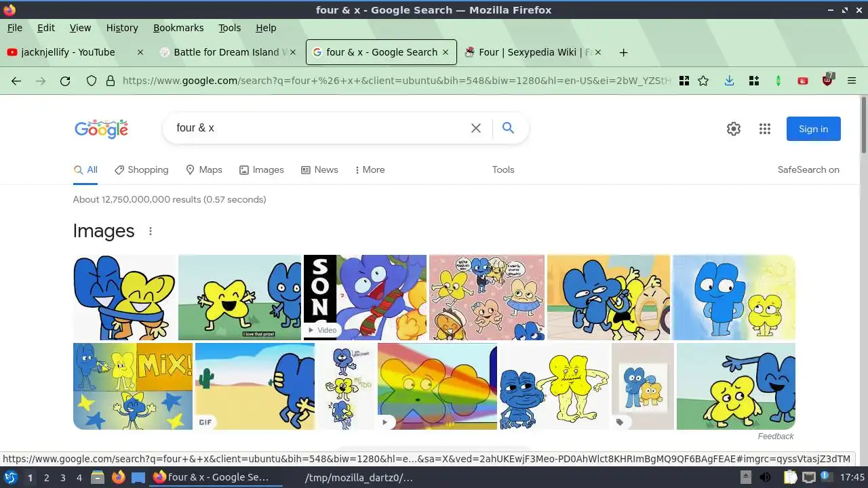The height and width of the screenshot is (488, 868).
Task: Switch to workspace 4
Action: click(x=79, y=477)
